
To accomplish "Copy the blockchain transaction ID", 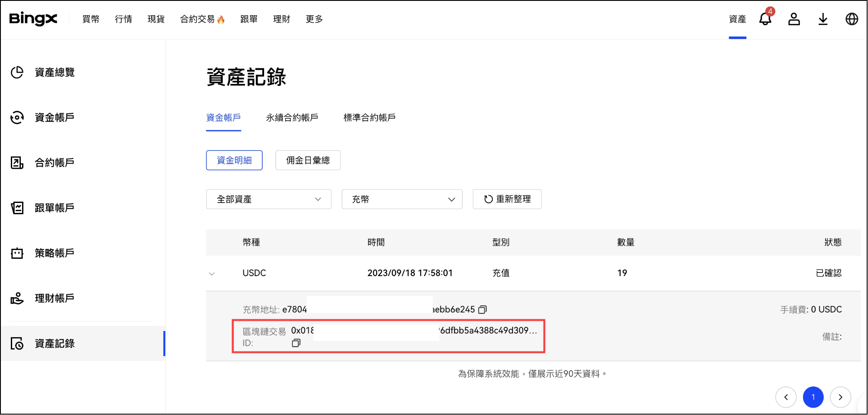I will click(296, 343).
